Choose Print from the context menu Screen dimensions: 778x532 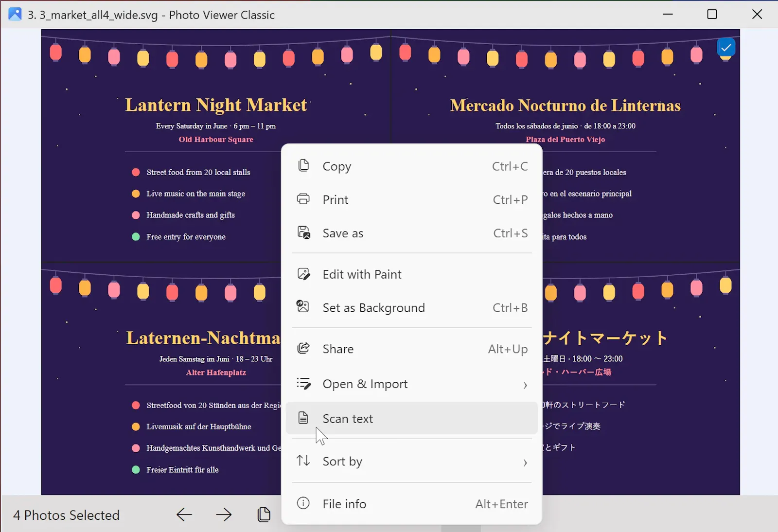tap(412, 200)
